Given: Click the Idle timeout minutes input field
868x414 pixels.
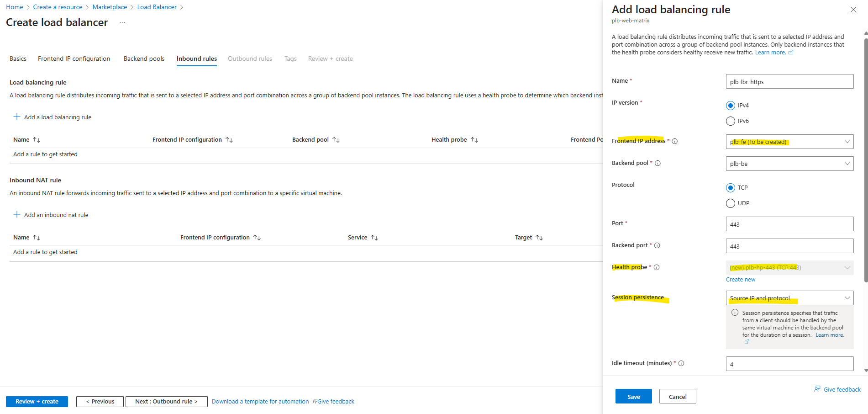Looking at the screenshot, I should pyautogui.click(x=789, y=364).
